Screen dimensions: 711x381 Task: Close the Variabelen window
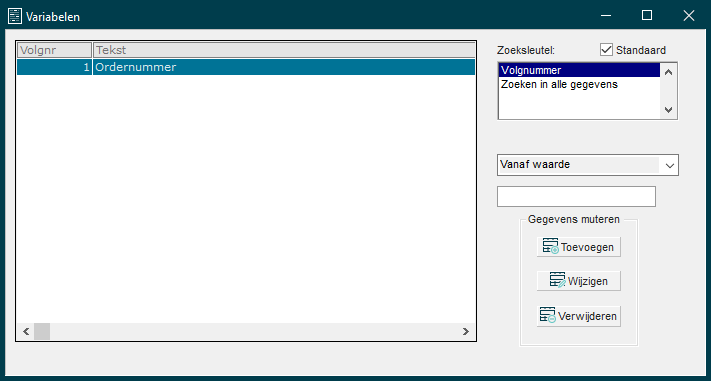[x=689, y=16]
